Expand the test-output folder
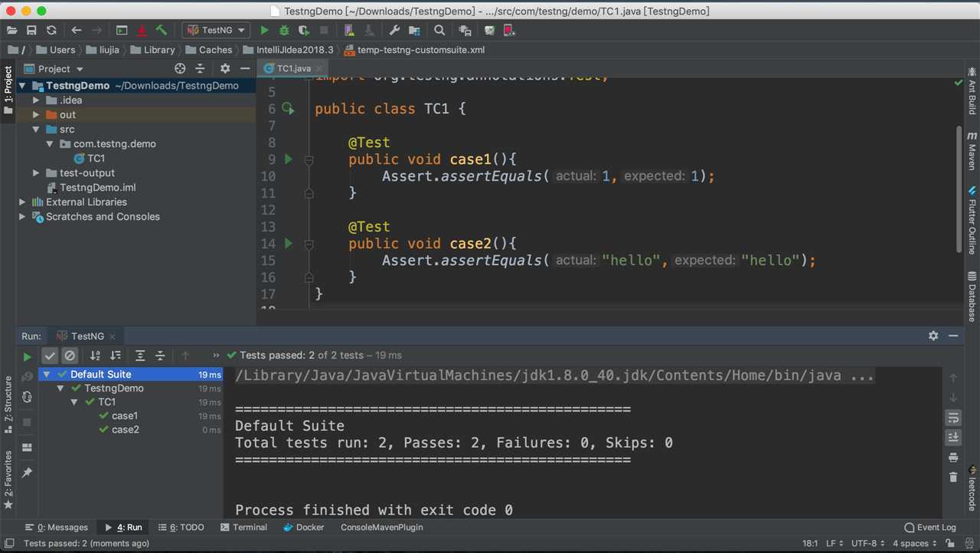 click(x=36, y=173)
